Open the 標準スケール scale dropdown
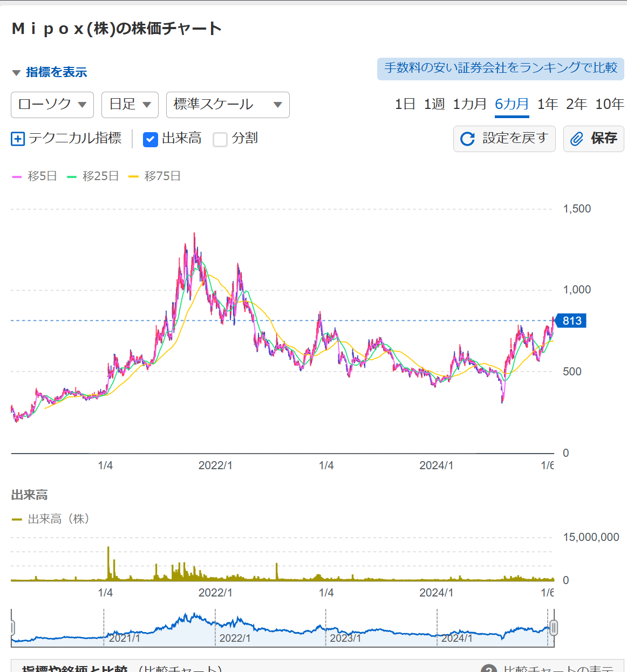The image size is (627, 672). click(228, 105)
